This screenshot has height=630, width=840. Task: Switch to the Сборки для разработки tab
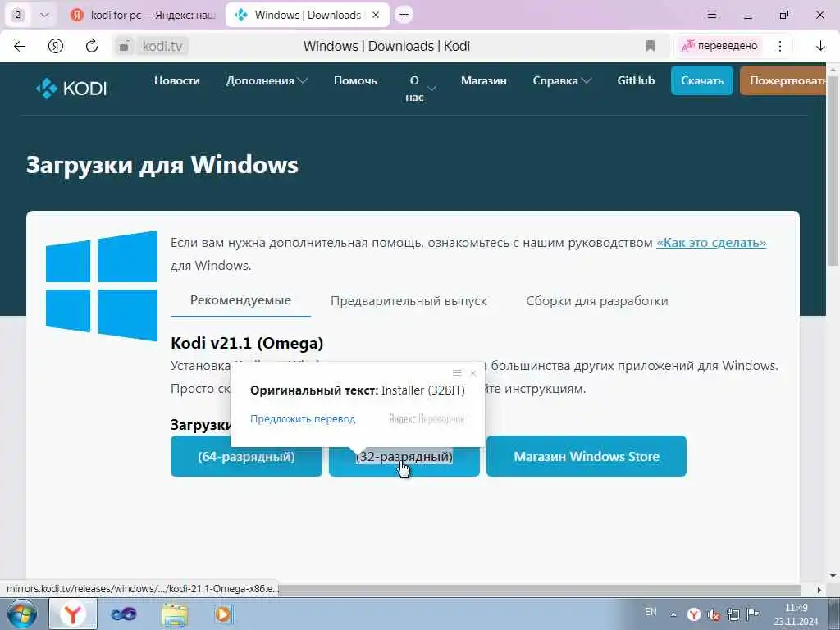click(597, 301)
